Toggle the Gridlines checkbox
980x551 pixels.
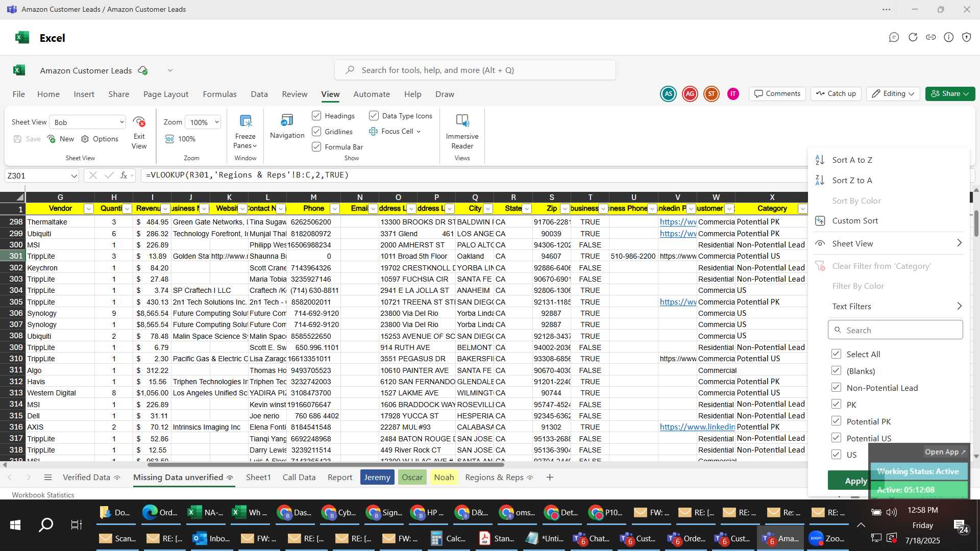click(316, 131)
